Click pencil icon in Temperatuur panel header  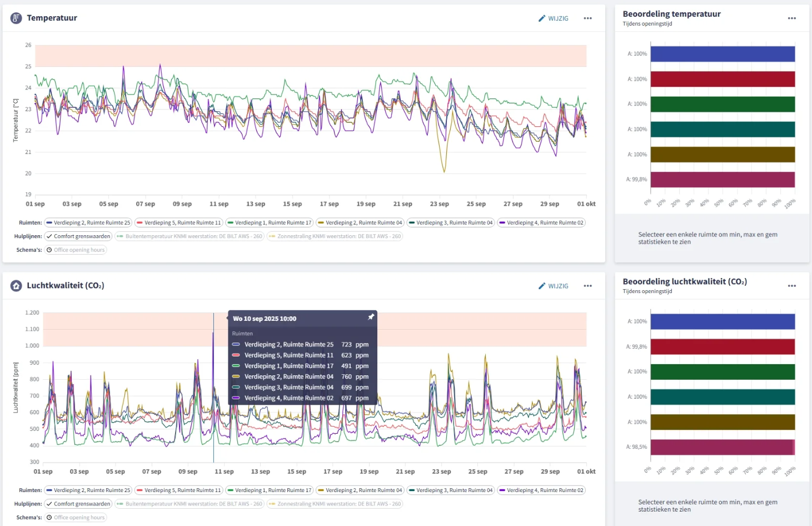pyautogui.click(x=542, y=18)
